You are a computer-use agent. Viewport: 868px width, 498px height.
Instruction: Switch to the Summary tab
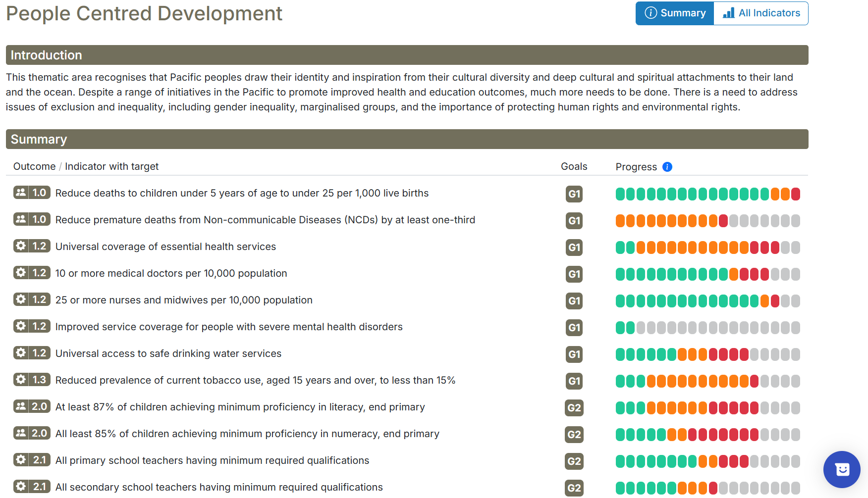pos(675,13)
